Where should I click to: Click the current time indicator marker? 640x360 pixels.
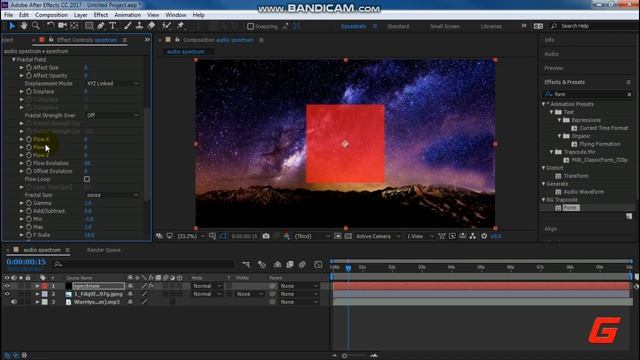348,268
